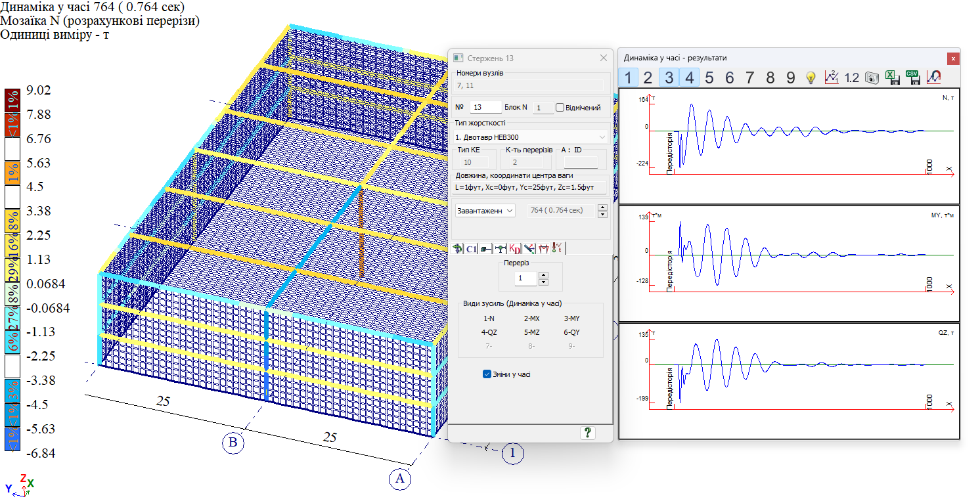Enable the Відмічений checkbox
This screenshot has height=503, width=980.
(x=560, y=108)
